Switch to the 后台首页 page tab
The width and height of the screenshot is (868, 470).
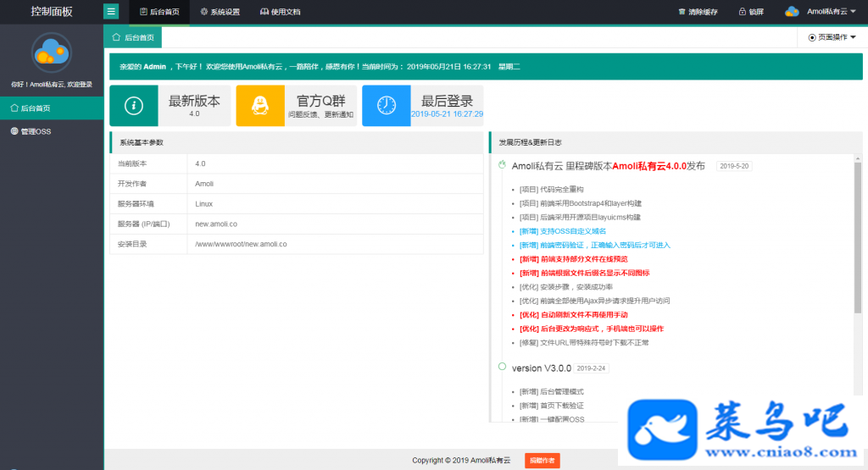133,37
